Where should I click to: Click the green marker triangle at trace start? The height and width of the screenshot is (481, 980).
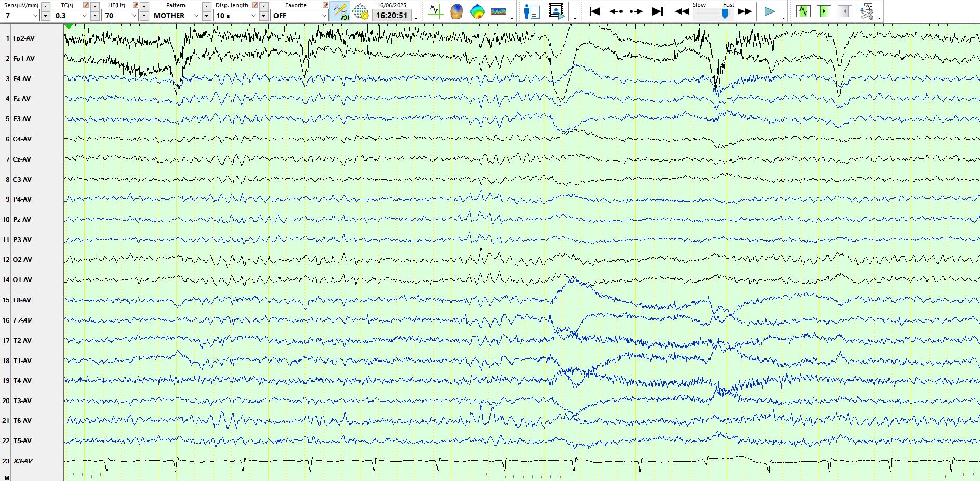69,26
